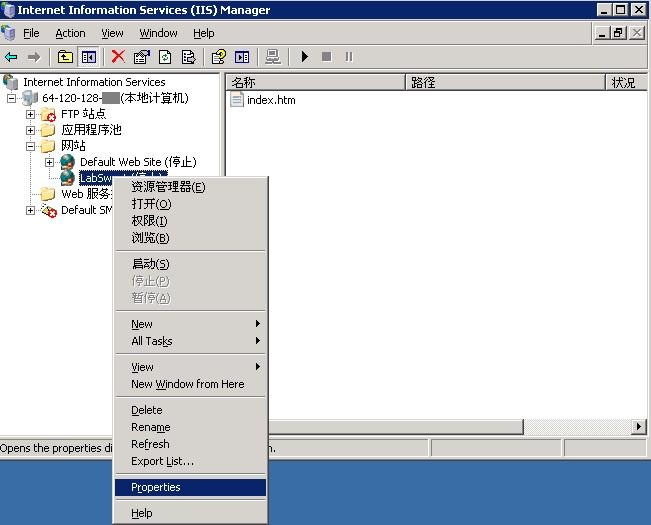This screenshot has width=651, height=525.
Task: Open the New submenu in context menu
Action: [x=191, y=324]
